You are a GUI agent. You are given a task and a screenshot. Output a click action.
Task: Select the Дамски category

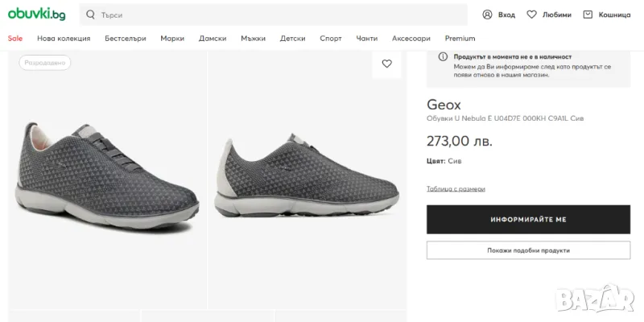pyautogui.click(x=213, y=38)
